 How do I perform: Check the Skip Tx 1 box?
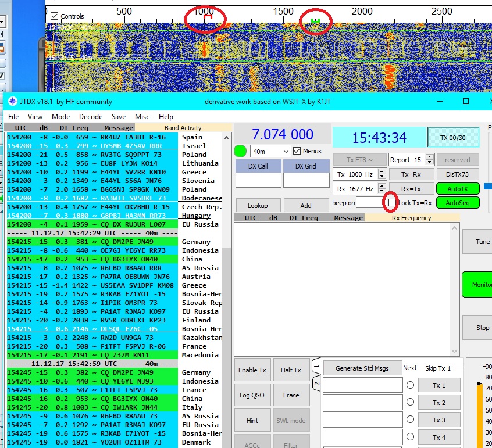click(x=457, y=368)
